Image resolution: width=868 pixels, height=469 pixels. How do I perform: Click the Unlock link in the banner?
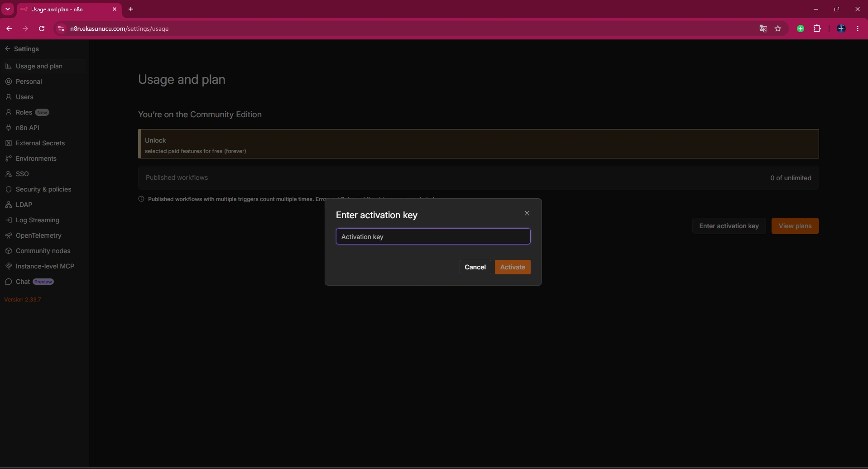point(155,140)
